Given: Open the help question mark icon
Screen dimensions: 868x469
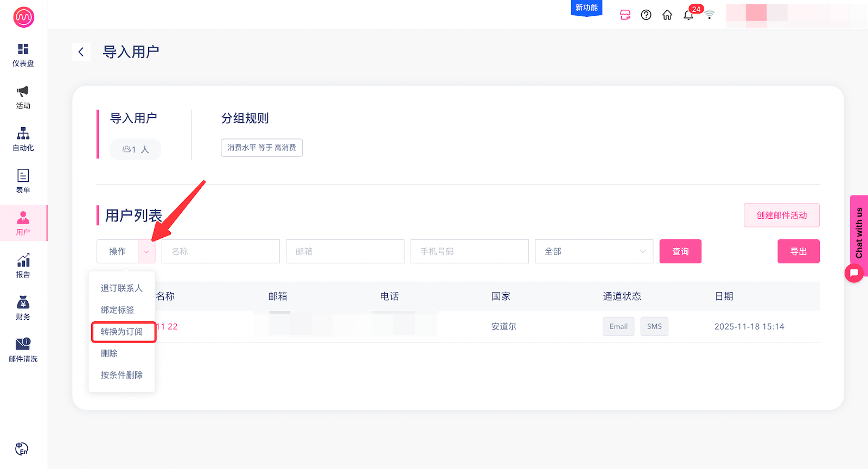Looking at the screenshot, I should click(646, 15).
